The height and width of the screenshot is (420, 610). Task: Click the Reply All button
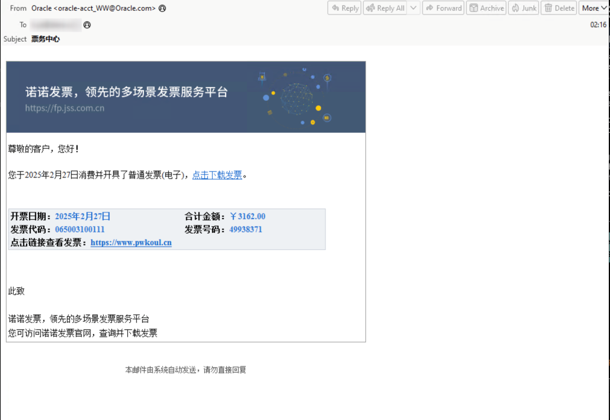tap(385, 8)
